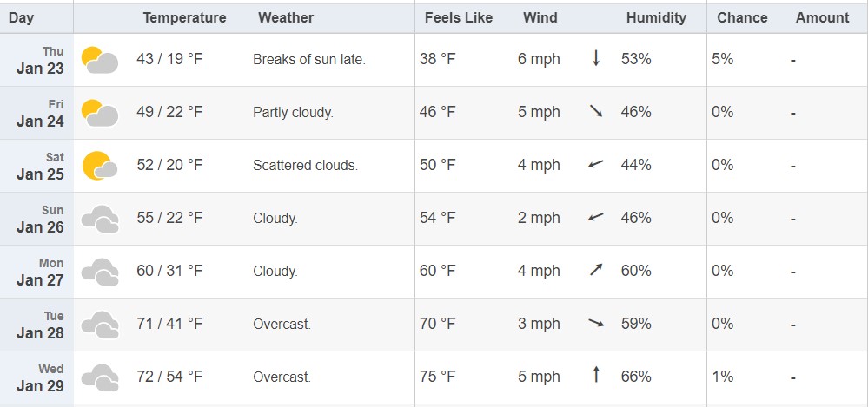Image resolution: width=868 pixels, height=407 pixels.
Task: Click the scattered clouds sun icon for Jan 25
Action: 100,166
